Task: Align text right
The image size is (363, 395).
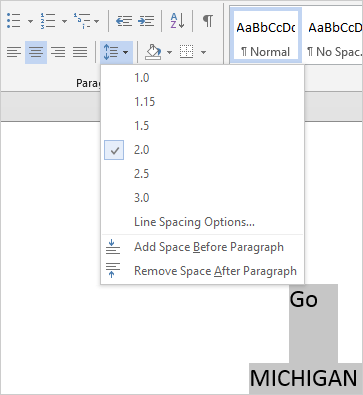Action: tap(58, 52)
